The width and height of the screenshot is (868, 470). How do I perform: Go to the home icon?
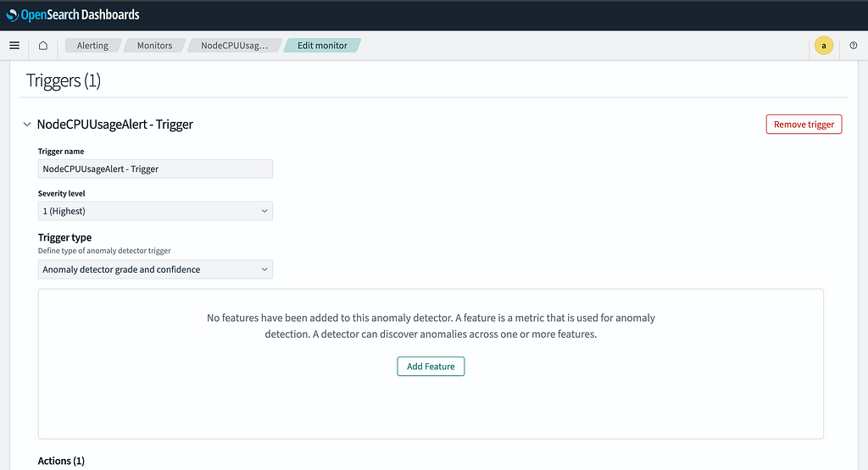coord(42,46)
